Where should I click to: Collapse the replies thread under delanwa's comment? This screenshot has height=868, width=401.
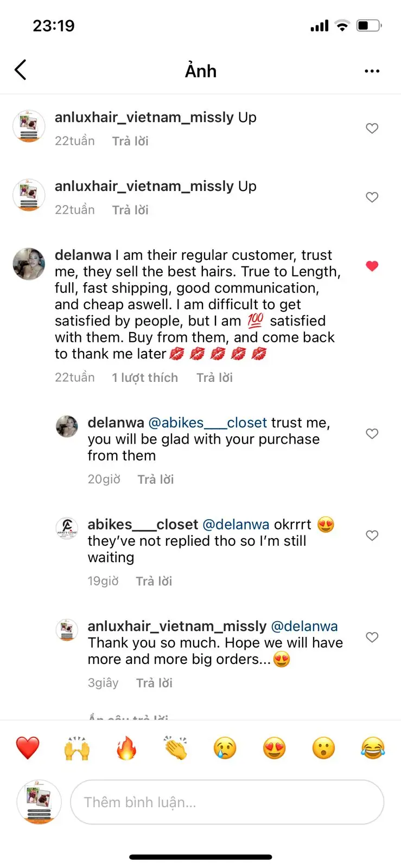click(x=129, y=716)
